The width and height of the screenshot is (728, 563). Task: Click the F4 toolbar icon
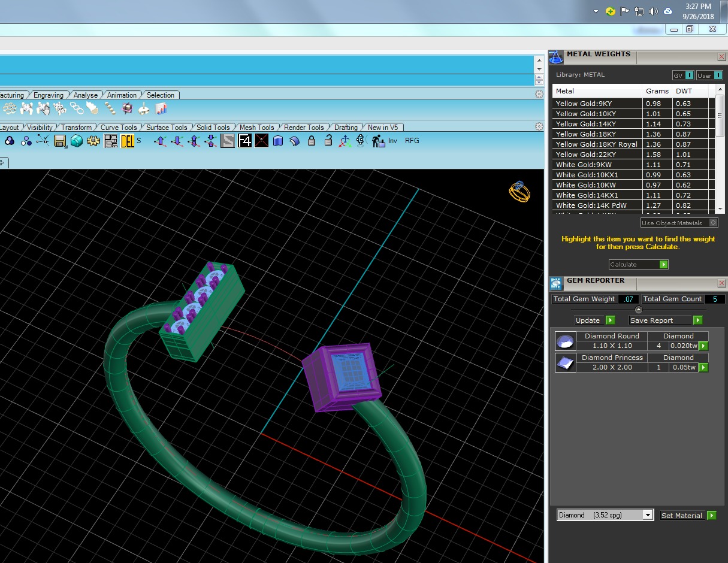point(244,141)
